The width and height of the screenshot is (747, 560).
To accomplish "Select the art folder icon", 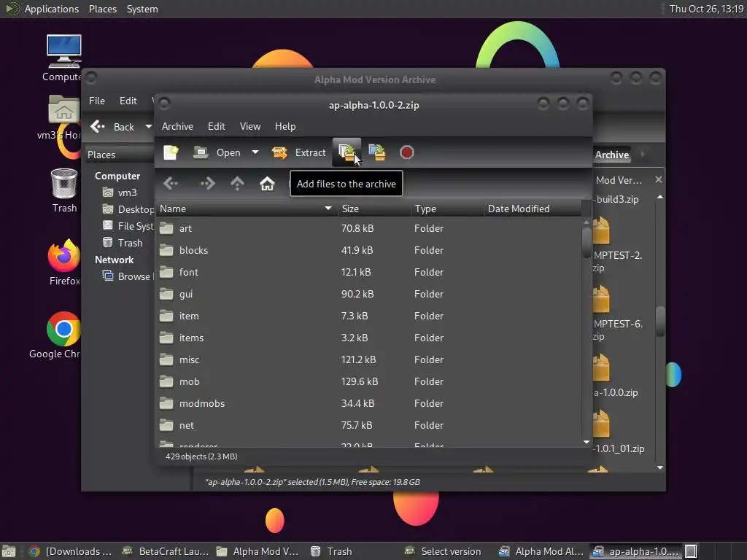I will pos(166,228).
